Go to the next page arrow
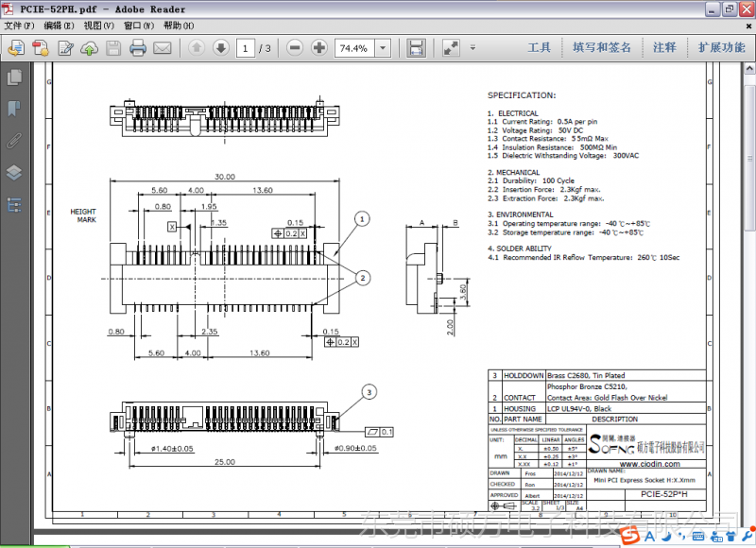 click(220, 48)
